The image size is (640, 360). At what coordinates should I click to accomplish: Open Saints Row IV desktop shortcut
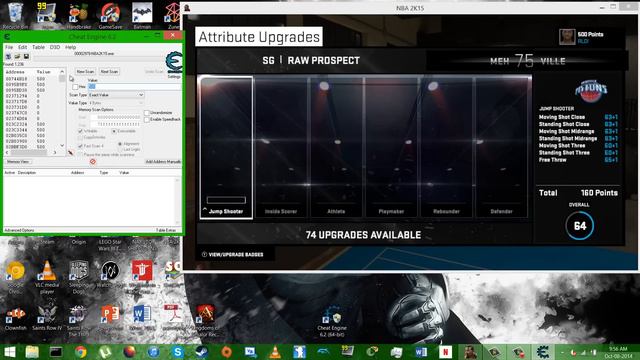click(x=47, y=318)
